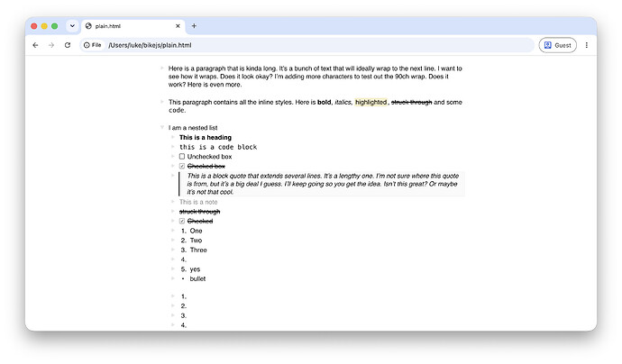
Task: Check the Unchecked box checkbox
Action: (x=182, y=157)
